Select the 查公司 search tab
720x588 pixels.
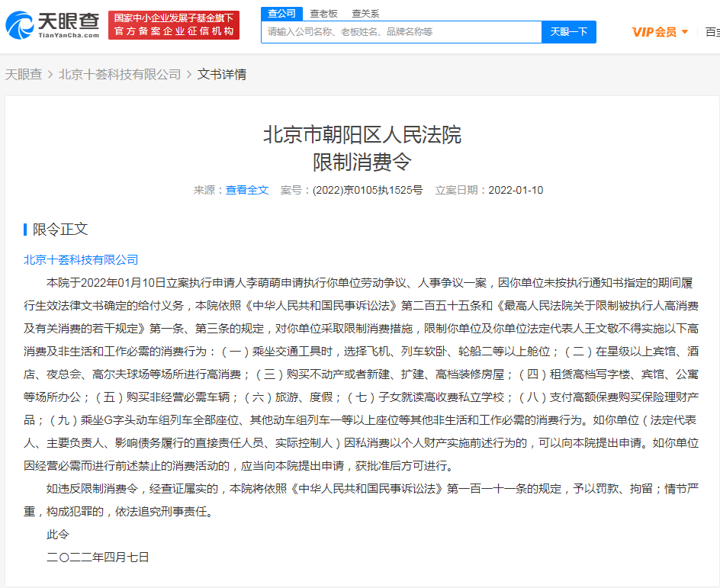click(x=282, y=13)
